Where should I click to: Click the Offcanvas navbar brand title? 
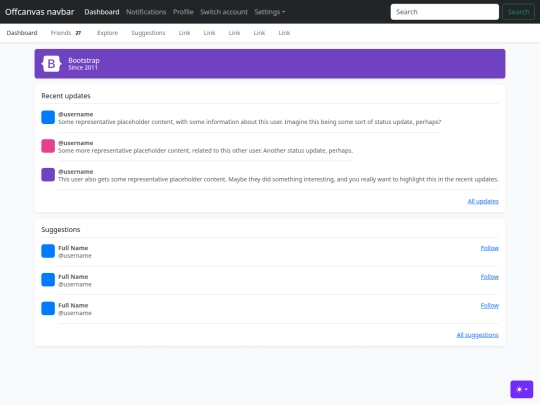tap(40, 12)
